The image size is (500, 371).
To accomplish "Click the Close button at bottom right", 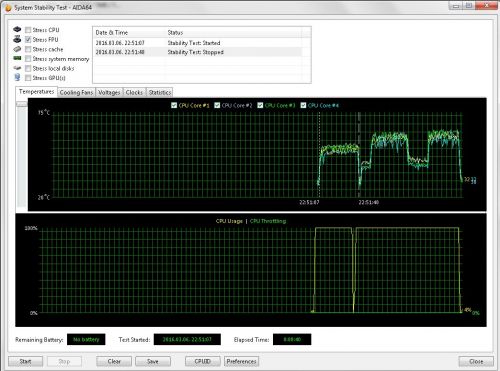I will click(476, 361).
